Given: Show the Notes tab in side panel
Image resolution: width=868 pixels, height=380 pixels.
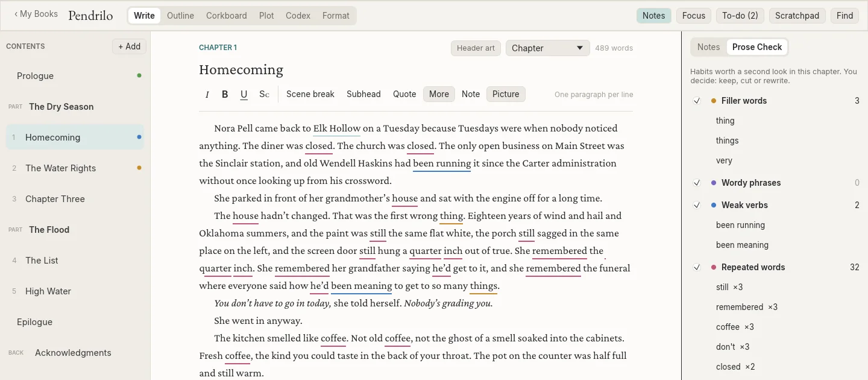Looking at the screenshot, I should 708,47.
